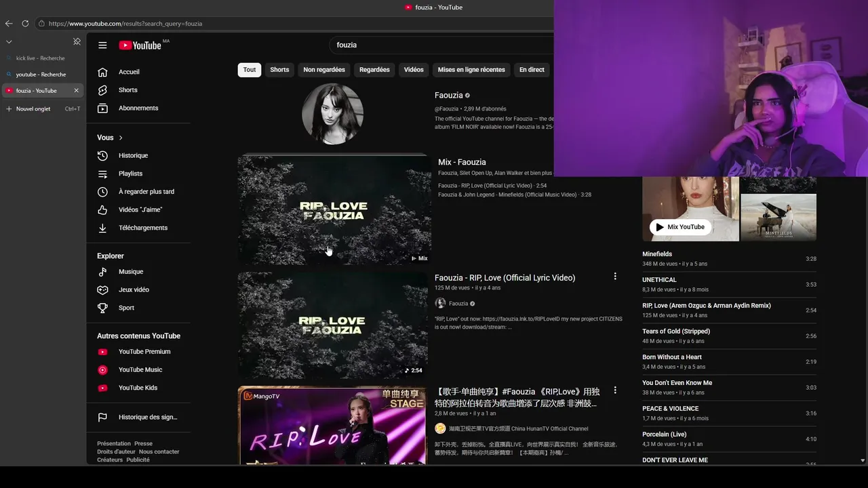Switch to kick live - Recherche tab
The height and width of the screenshot is (488, 868).
[41, 58]
